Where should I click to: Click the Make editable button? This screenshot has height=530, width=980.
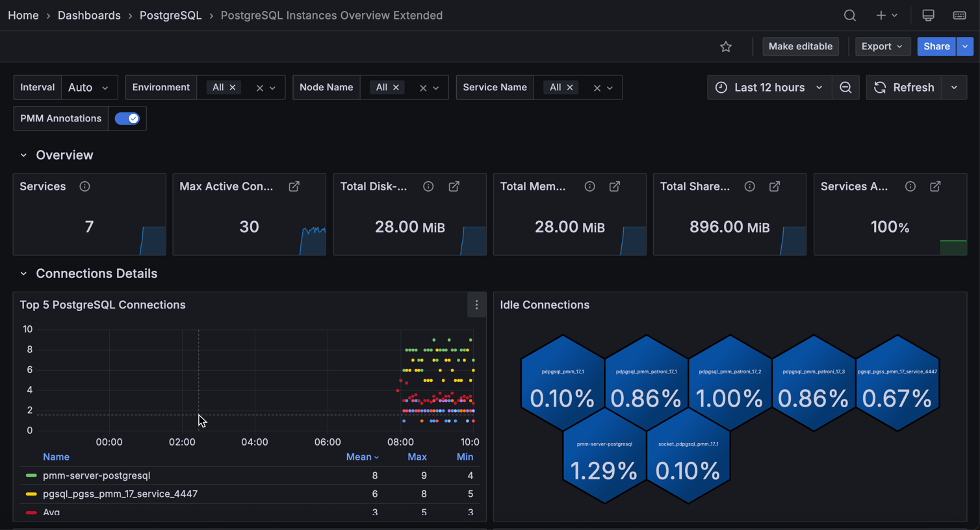800,47
